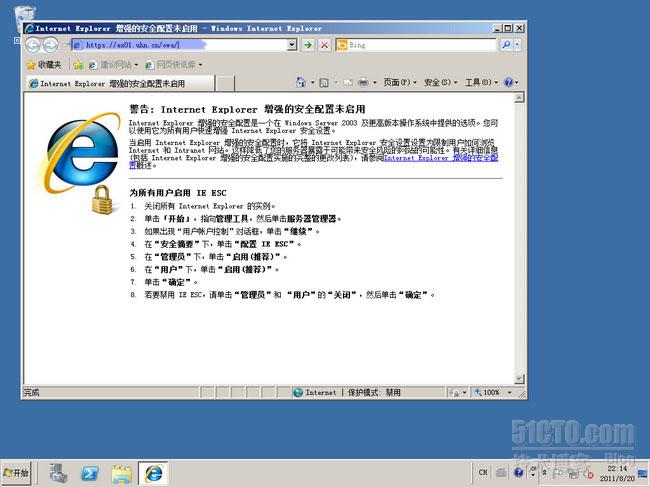Expand the Home button dropdown arrow
The height and width of the screenshot is (487, 650).
click(313, 82)
